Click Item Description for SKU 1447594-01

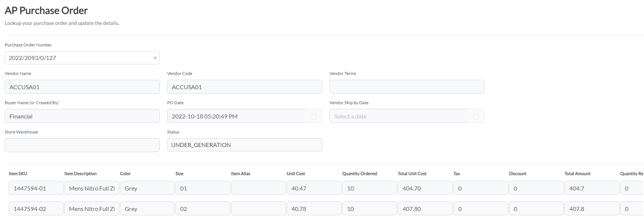tap(92, 188)
